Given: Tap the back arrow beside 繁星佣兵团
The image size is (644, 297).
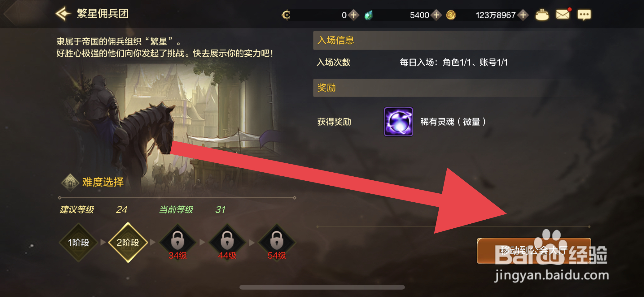Looking at the screenshot, I should tap(63, 14).
